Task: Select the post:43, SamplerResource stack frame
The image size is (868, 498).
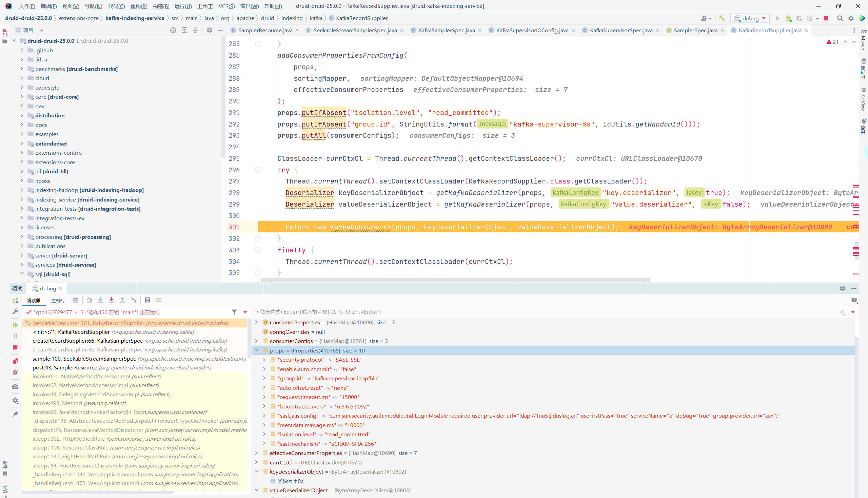Action: [x=135, y=367]
